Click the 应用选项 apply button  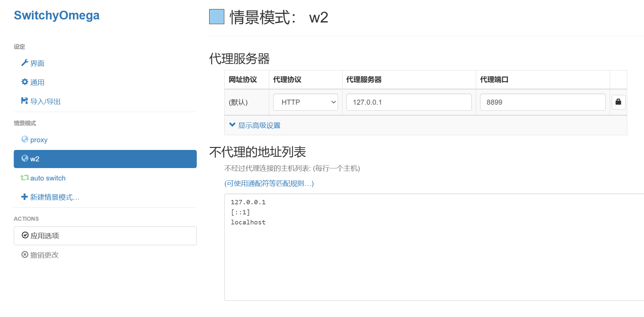(105, 236)
